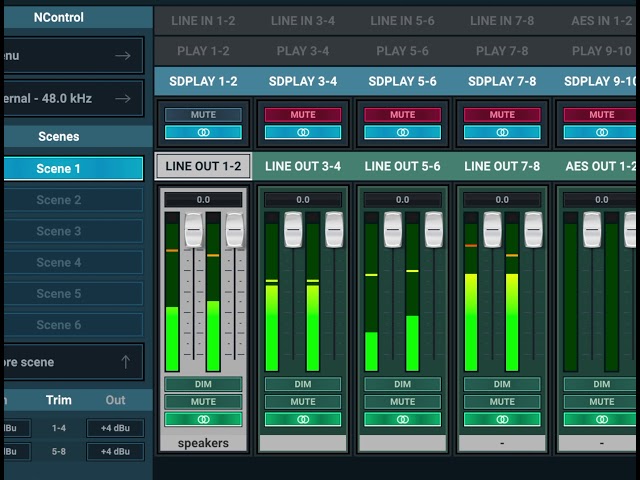Toggle stereo link on LINE OUT 5-6

tap(402, 419)
